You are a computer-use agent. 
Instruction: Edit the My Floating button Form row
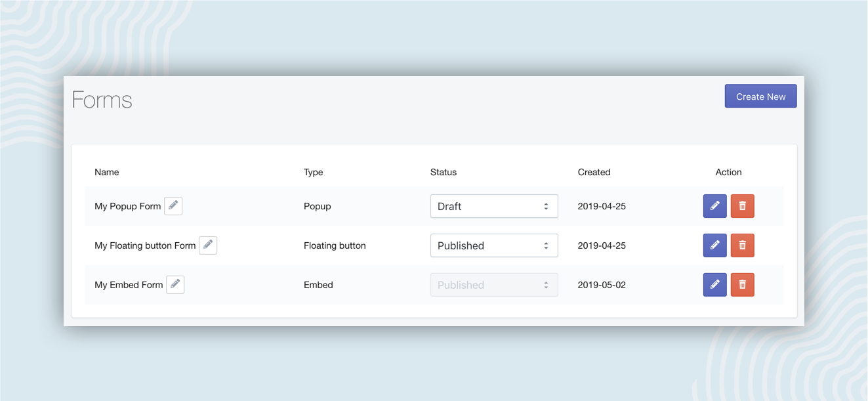pos(715,245)
